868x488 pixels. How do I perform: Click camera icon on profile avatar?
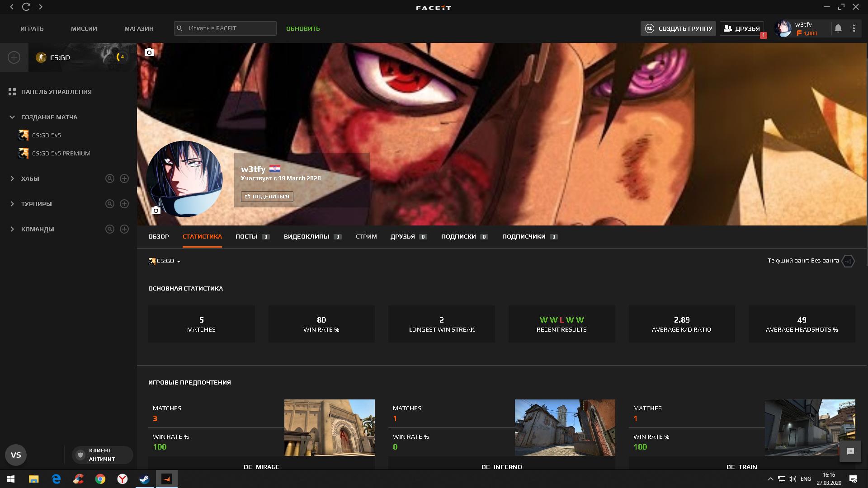pos(156,210)
